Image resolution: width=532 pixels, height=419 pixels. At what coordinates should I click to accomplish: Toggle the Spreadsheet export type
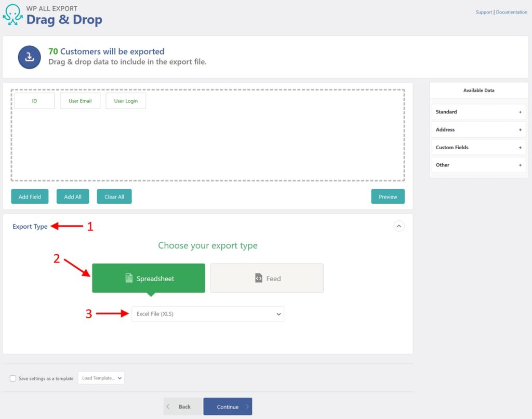[x=148, y=278]
